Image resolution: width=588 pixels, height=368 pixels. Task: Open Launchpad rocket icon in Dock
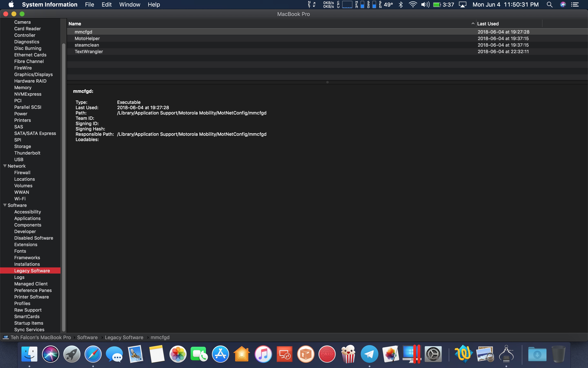[72, 354]
